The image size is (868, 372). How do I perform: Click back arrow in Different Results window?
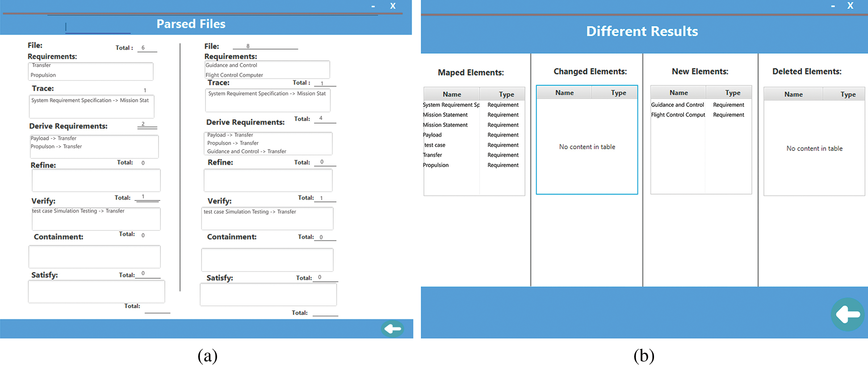point(847,314)
